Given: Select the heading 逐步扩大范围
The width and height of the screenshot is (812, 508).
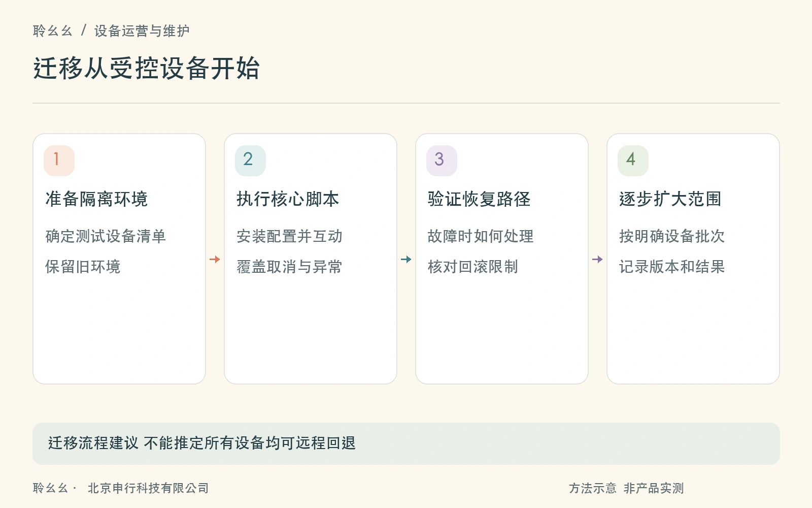Looking at the screenshot, I should click(x=670, y=199).
